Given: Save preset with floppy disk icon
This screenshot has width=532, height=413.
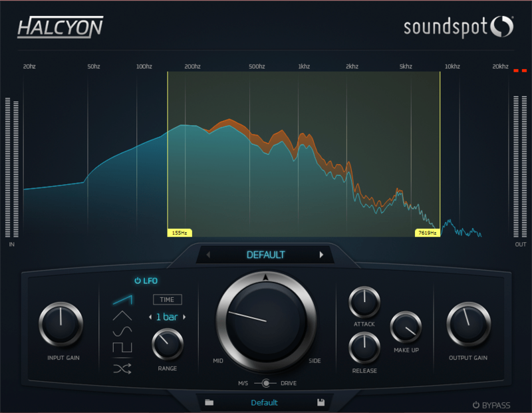Looking at the screenshot, I should coord(321,402).
